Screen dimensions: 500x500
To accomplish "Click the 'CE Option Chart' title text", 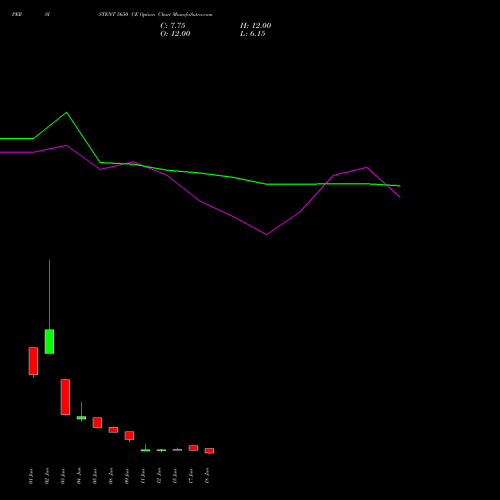I will [x=151, y=15].
